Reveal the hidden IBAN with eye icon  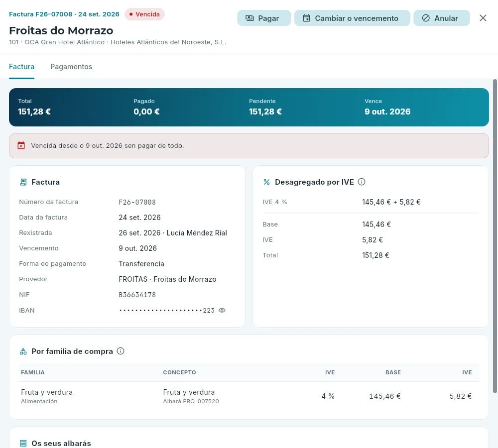[x=222, y=310]
